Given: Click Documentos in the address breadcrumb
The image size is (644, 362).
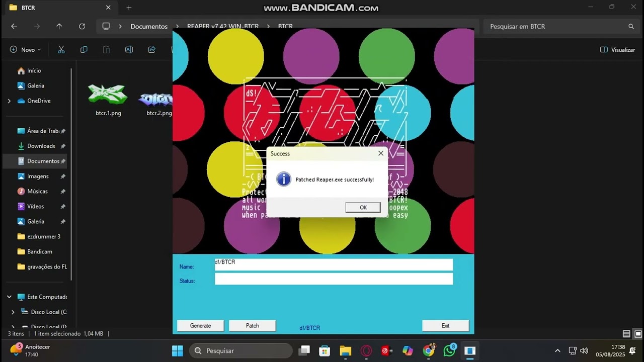Looking at the screenshot, I should pyautogui.click(x=149, y=26).
